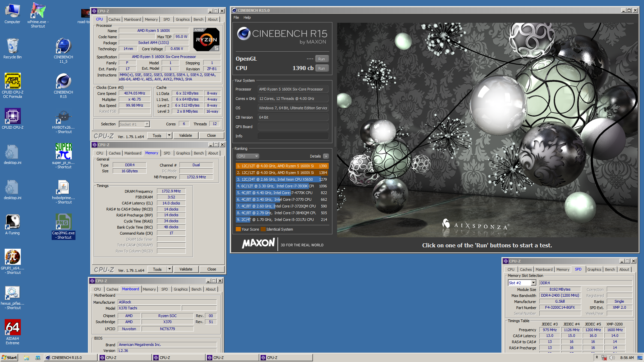The height and width of the screenshot is (362, 644).
Task: Open the hwbotprime shortcut icon
Action: point(63,192)
